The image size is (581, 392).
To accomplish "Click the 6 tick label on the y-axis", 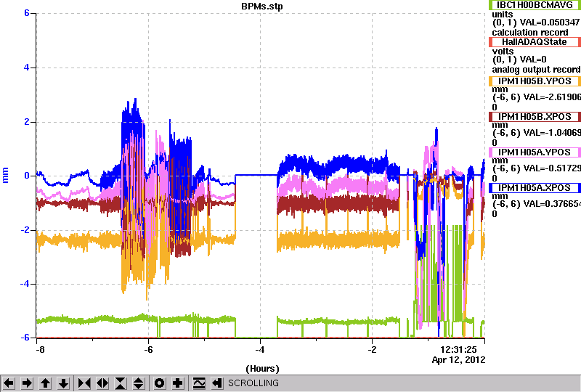I will click(27, 13).
